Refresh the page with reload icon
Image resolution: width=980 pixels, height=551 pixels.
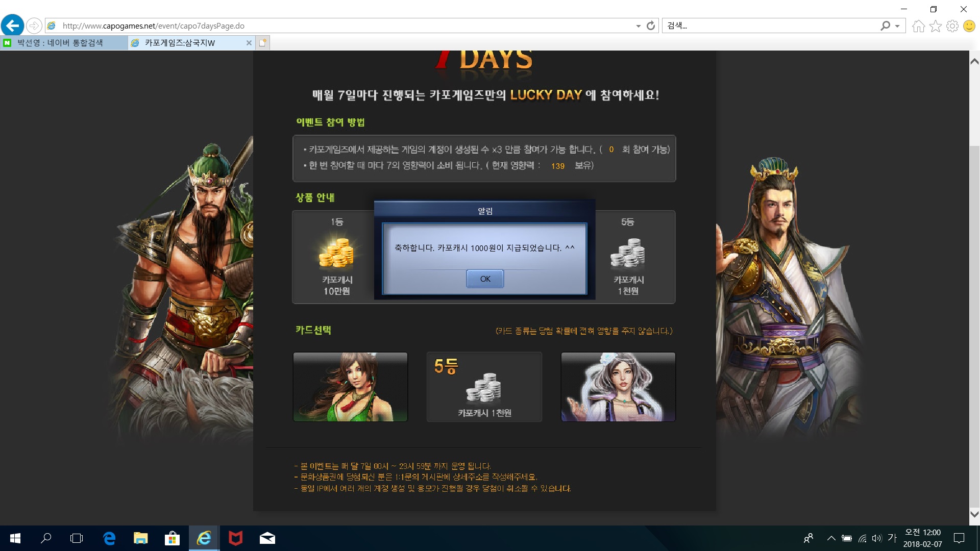click(x=651, y=26)
